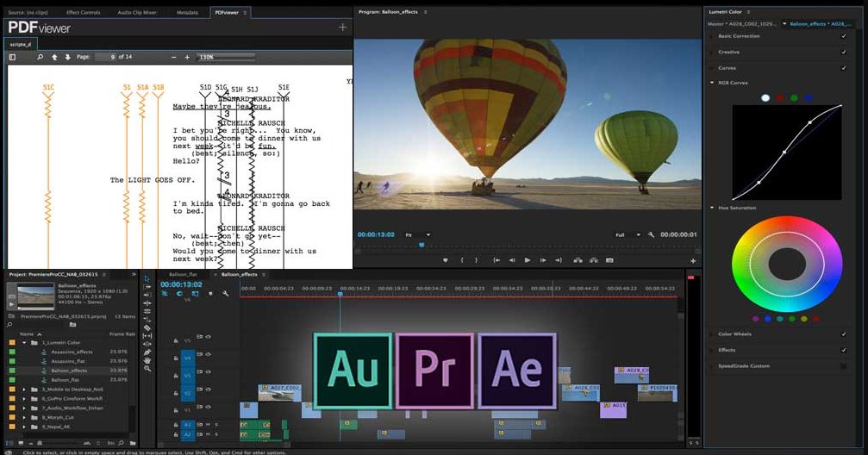This screenshot has height=455, width=868.
Task: Go to In point in Program monitor
Action: tap(496, 260)
